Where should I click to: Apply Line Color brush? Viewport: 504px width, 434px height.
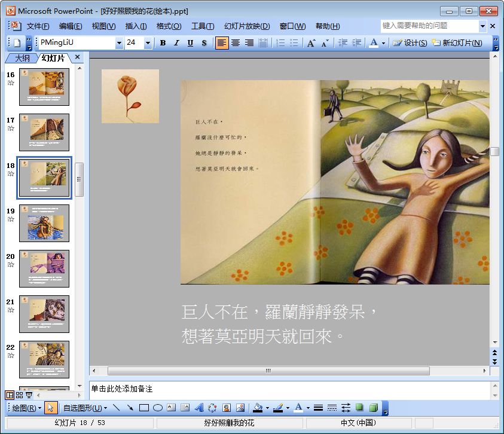[278, 408]
